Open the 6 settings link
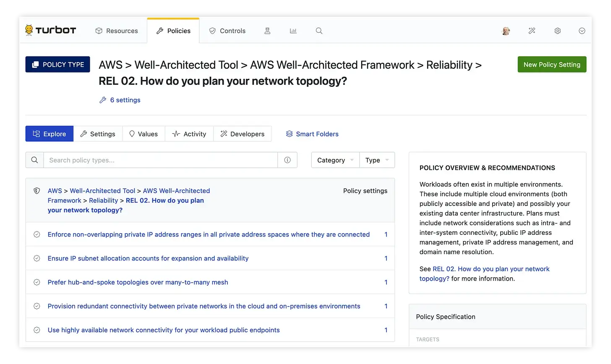This screenshot has height=364, width=611. point(125,100)
